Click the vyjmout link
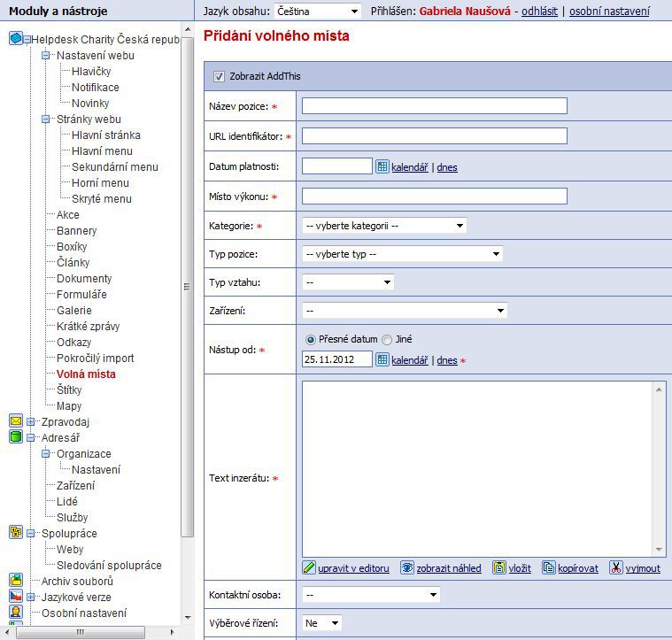The image size is (672, 640). click(x=643, y=568)
